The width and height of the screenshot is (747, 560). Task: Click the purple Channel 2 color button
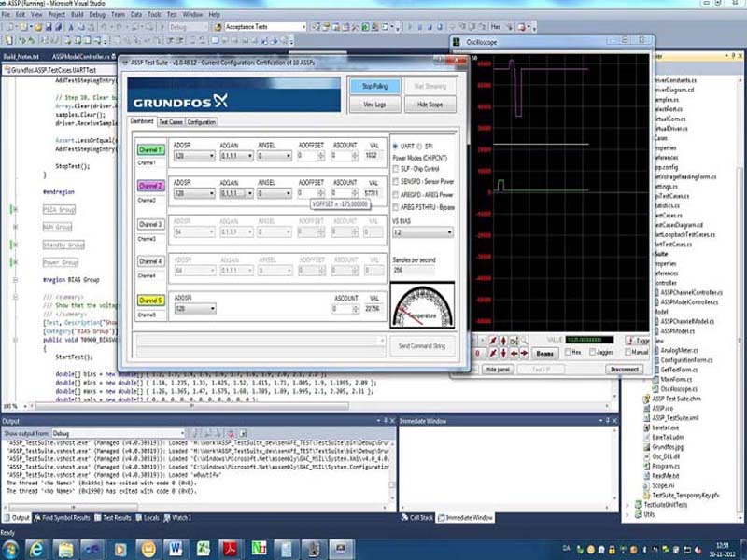150,186
